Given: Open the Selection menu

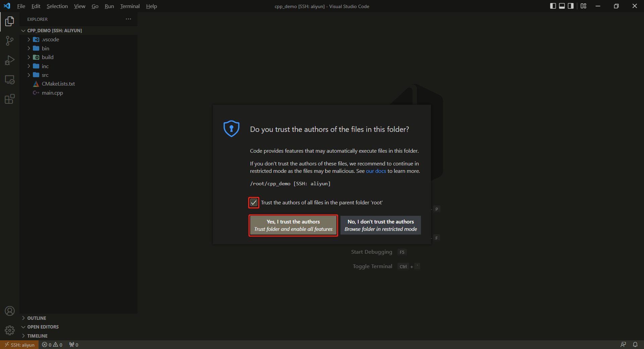Looking at the screenshot, I should (57, 6).
